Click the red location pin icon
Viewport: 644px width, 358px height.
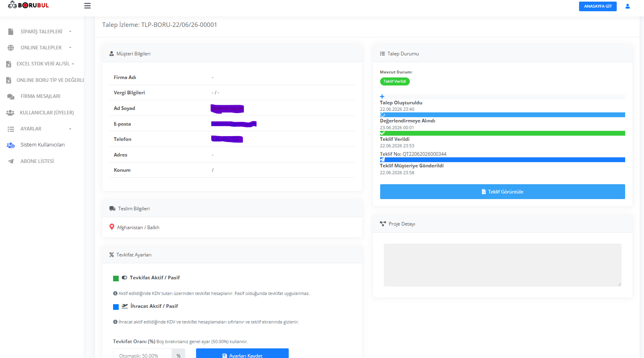click(112, 227)
